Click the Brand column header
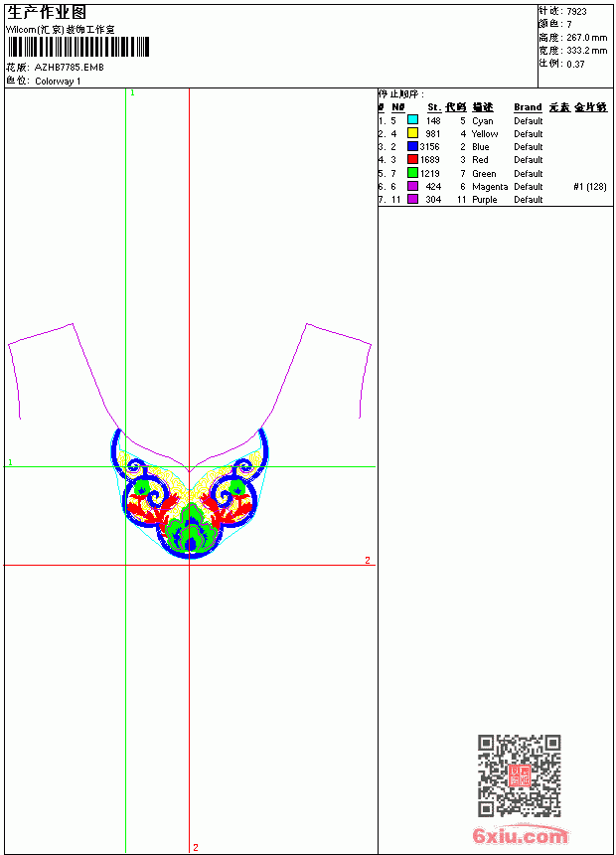The width and height of the screenshot is (616, 855). pos(528,107)
